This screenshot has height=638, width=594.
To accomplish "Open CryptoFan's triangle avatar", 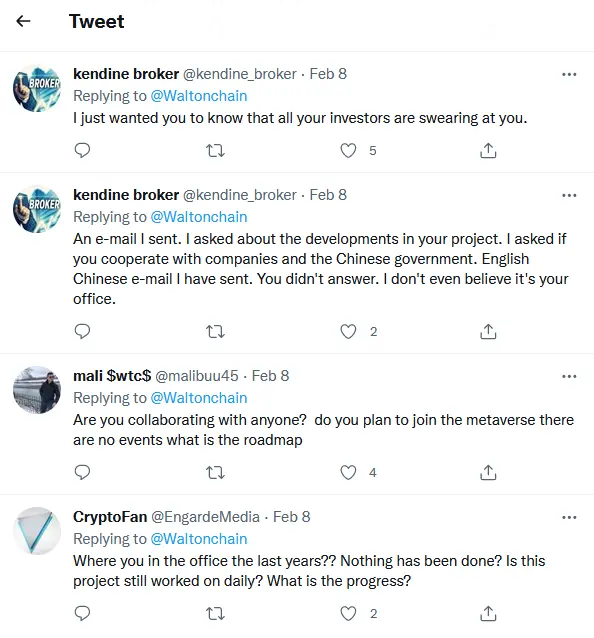I will click(x=37, y=531).
